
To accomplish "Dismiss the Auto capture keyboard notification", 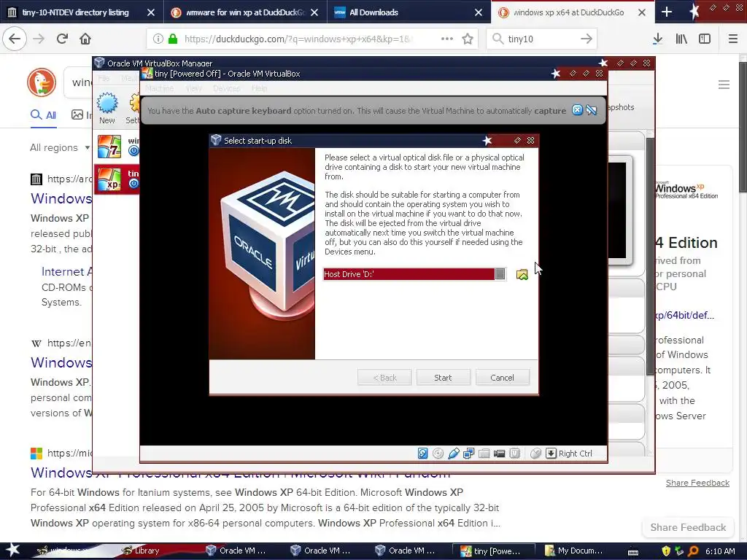I will 578,110.
